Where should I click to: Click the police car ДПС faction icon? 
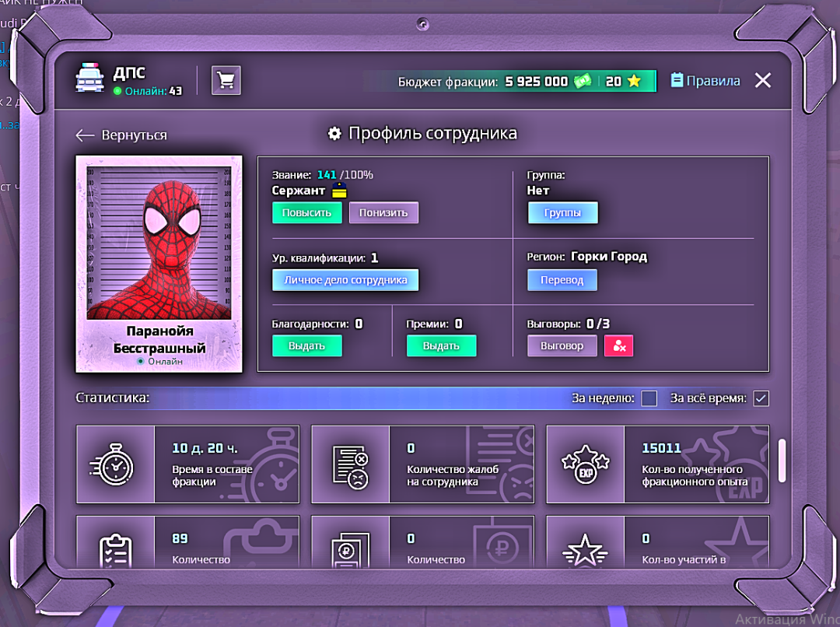(89, 80)
